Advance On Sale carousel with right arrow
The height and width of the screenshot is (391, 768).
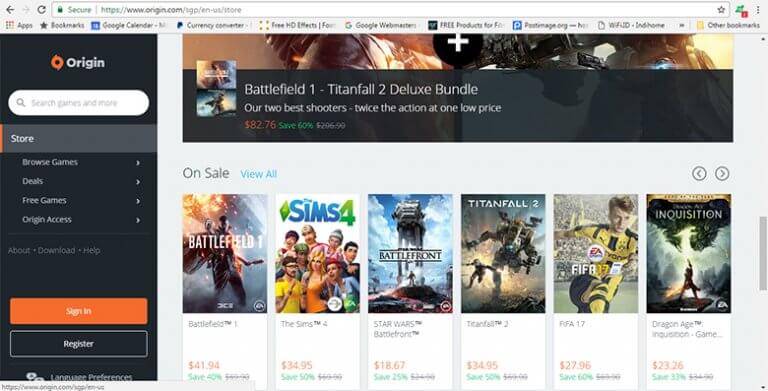click(722, 173)
